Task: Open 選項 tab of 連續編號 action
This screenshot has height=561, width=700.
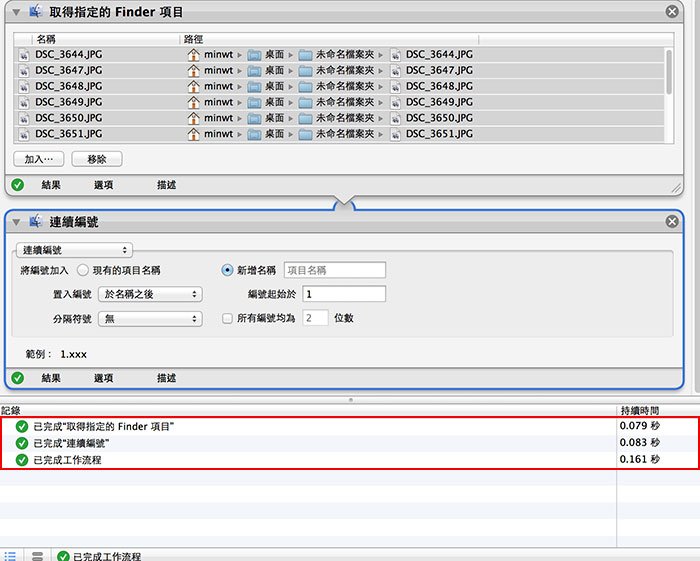Action: (104, 378)
